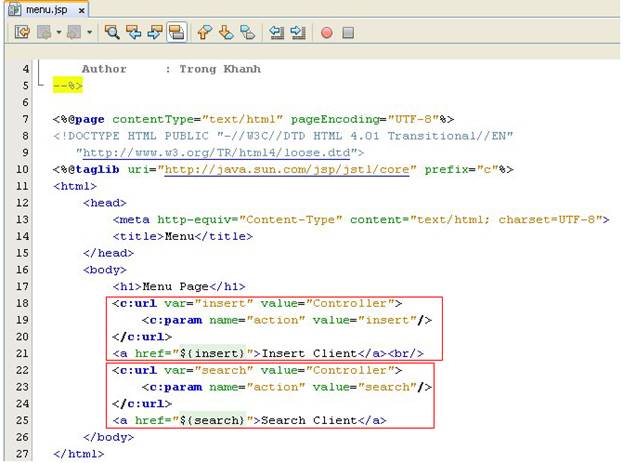The image size is (623, 463).
Task: Click the ${search} expression
Action: tap(212, 420)
